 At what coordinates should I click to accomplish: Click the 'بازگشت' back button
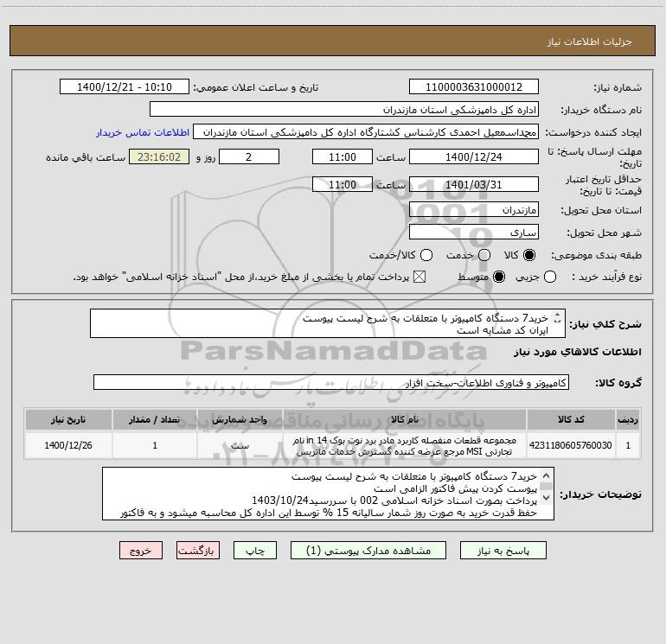(x=198, y=551)
